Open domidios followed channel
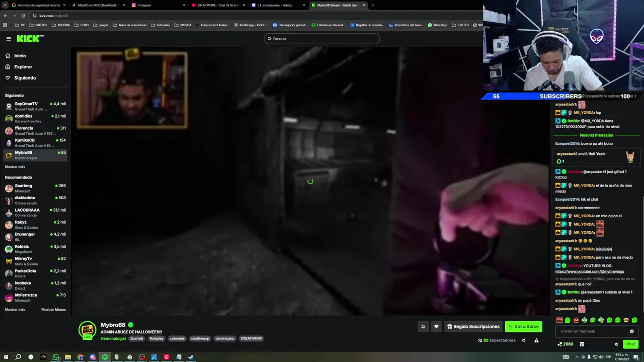The image size is (644, 362). click(35, 118)
